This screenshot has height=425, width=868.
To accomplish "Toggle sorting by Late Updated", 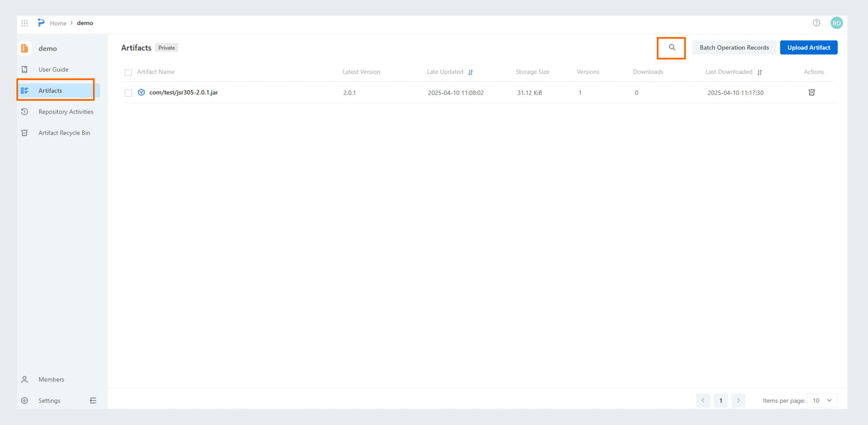I will [471, 72].
